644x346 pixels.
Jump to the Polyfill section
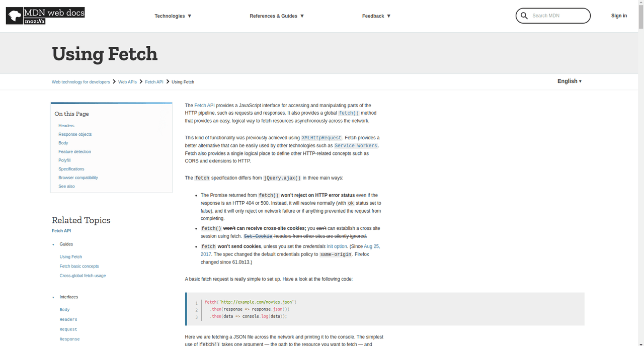64,160
